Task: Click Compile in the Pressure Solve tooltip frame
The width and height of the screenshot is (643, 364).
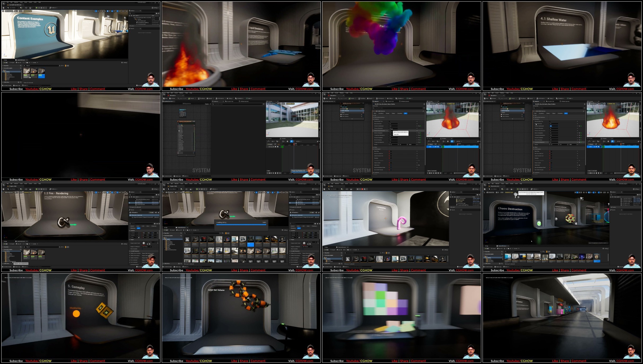Action: (351, 98)
